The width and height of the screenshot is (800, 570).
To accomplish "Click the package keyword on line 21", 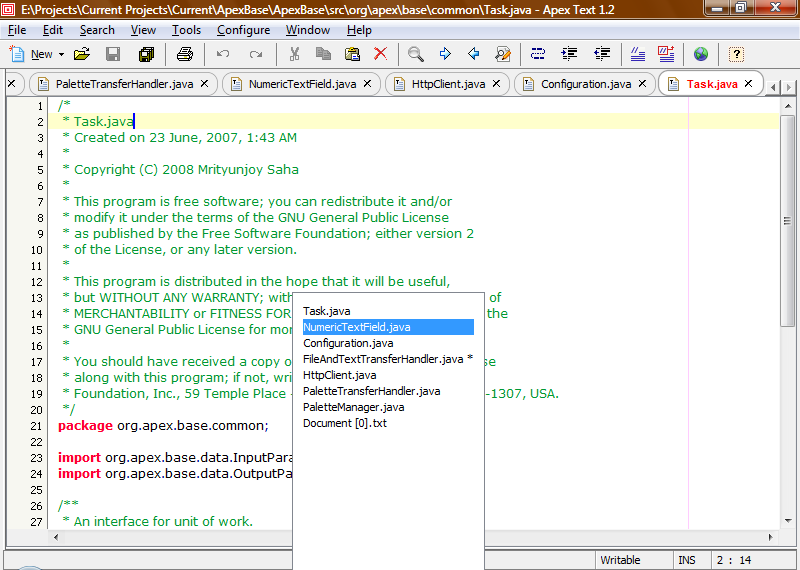I will tap(85, 426).
